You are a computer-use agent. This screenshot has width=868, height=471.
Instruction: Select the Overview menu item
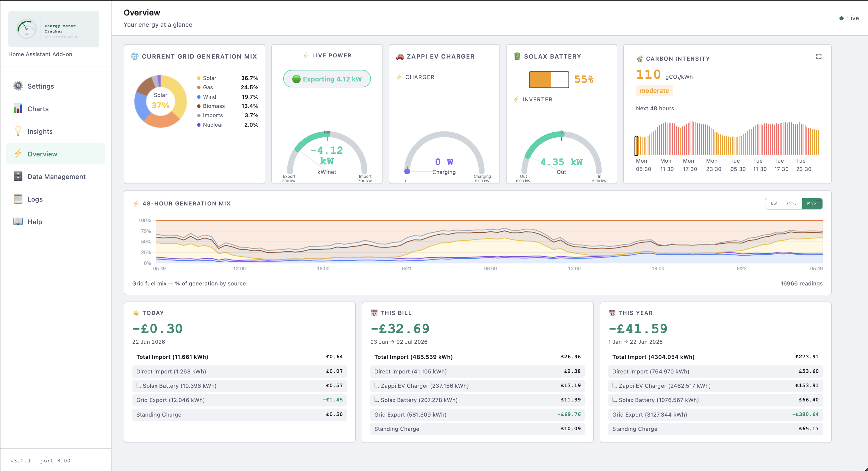click(56, 154)
